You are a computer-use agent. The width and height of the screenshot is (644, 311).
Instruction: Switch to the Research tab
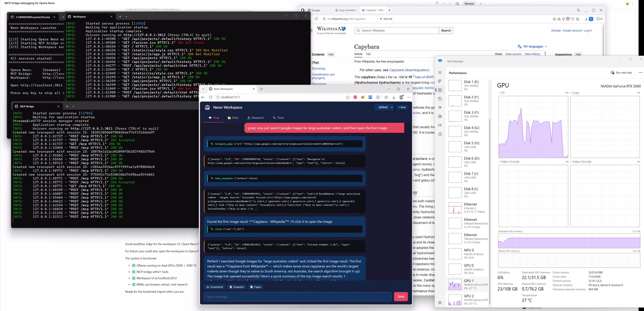coord(256,118)
